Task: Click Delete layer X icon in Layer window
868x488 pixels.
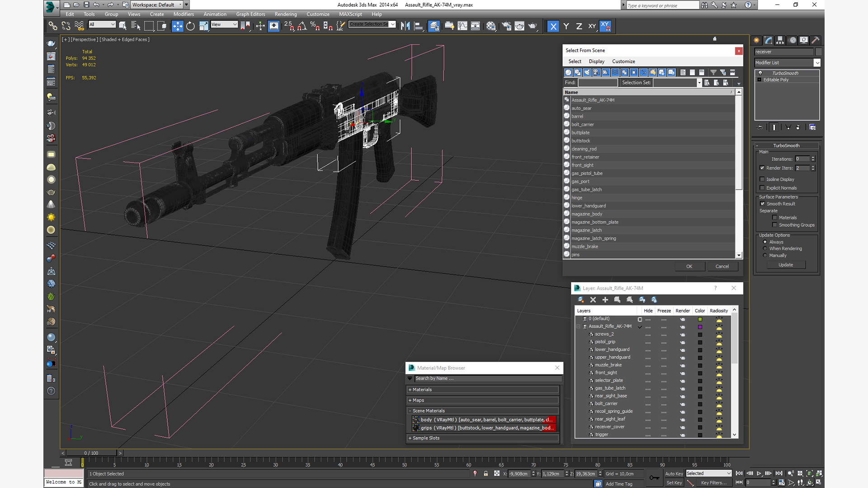Action: (x=593, y=300)
